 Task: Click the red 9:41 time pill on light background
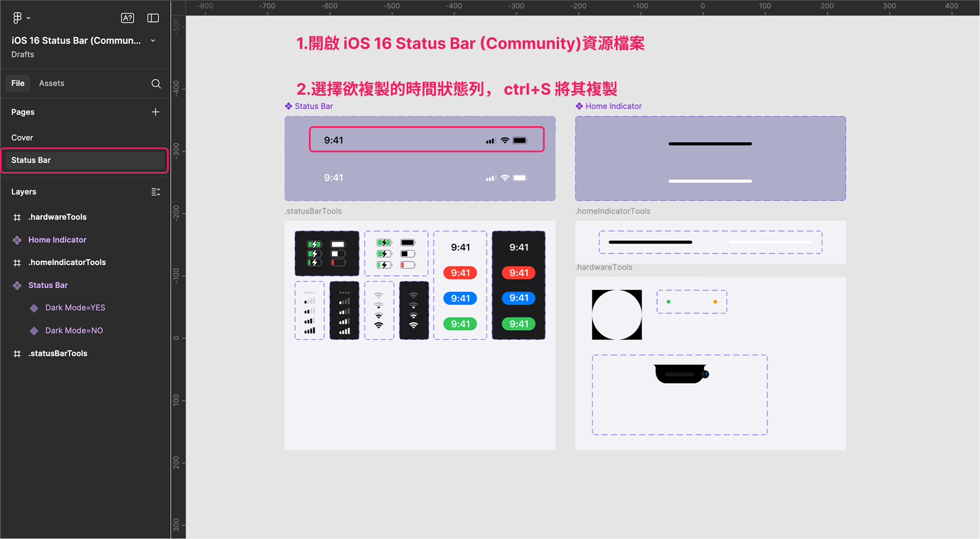[460, 273]
